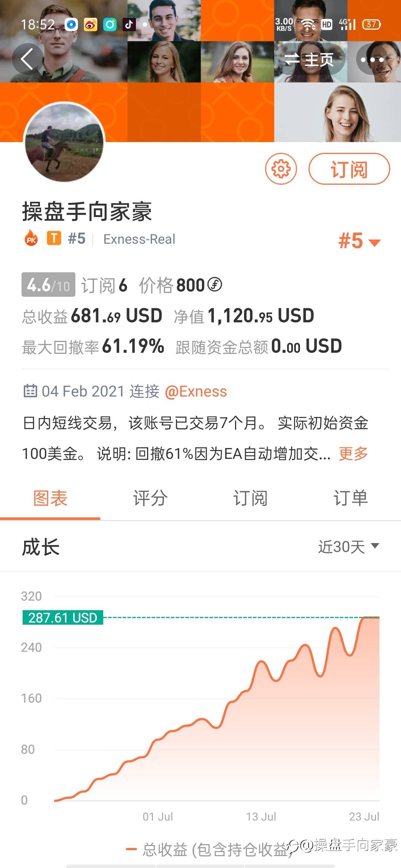Image resolution: width=401 pixels, height=868 pixels.
Task: Switch to the 订单 tab
Action: pyautogui.click(x=351, y=498)
